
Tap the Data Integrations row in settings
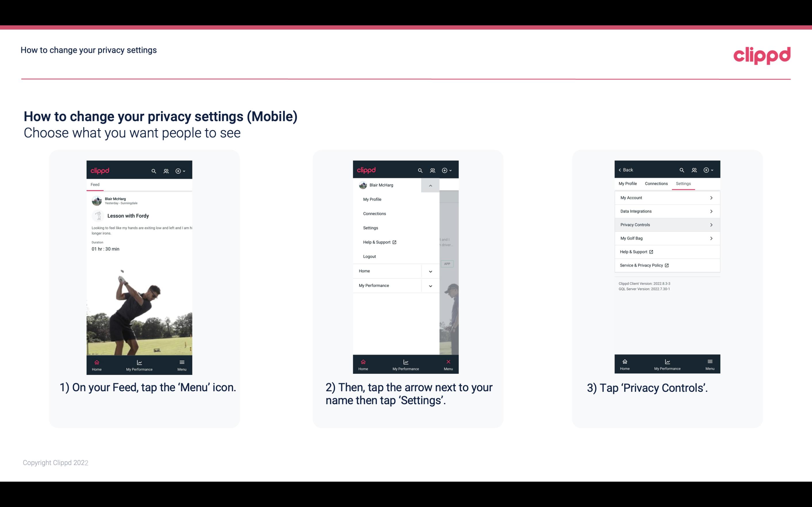click(x=667, y=211)
